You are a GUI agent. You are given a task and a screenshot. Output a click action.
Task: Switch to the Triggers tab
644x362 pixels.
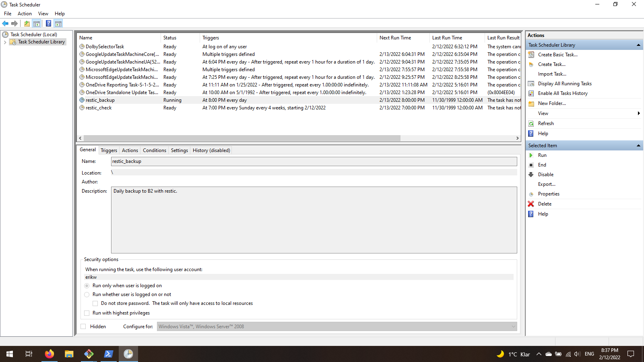point(109,150)
